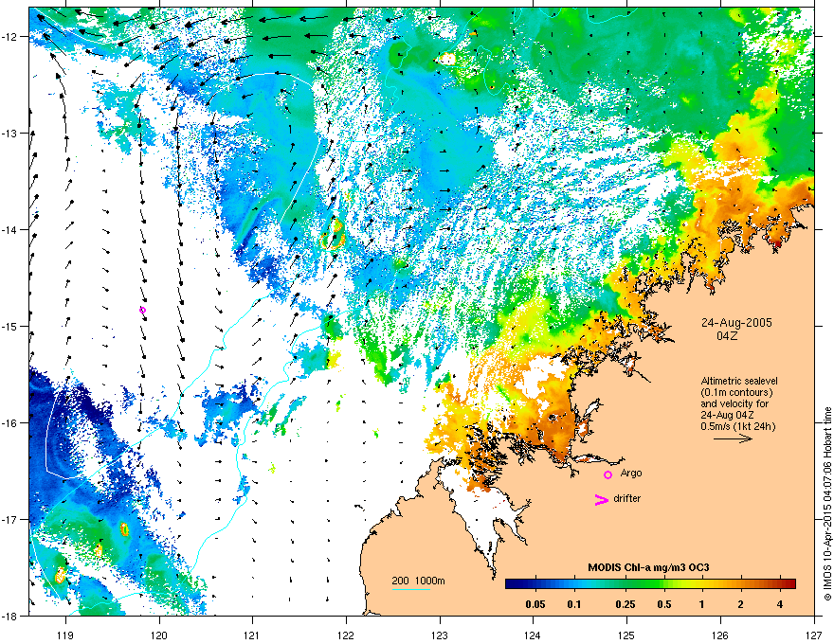Click the latitude label '-14'
This screenshot has width=834, height=644.
[x=9, y=229]
